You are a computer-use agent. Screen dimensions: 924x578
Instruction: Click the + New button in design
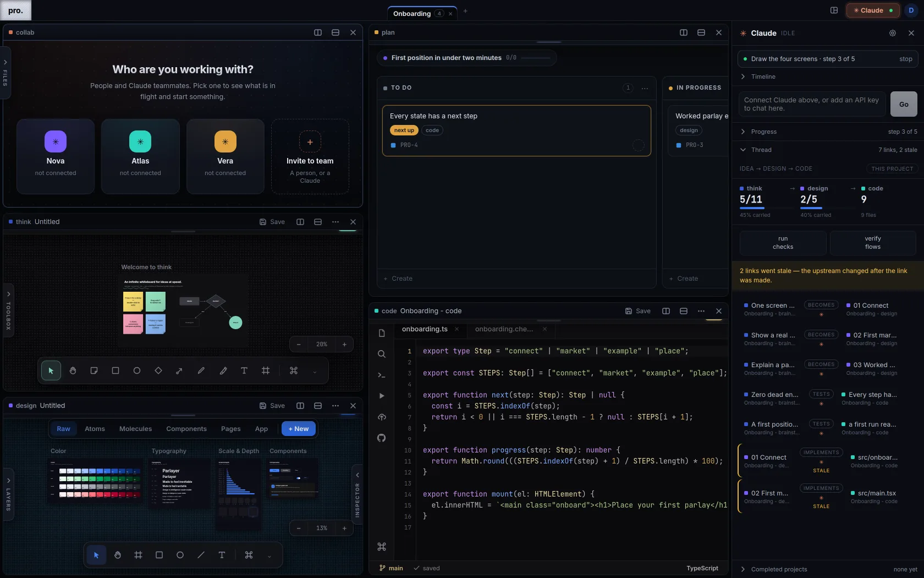click(x=299, y=429)
